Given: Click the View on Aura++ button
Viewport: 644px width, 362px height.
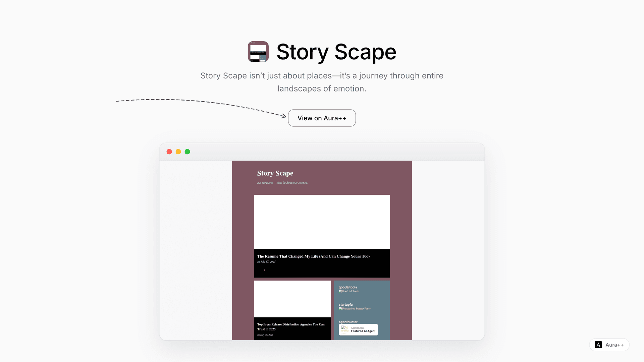Looking at the screenshot, I should pos(322,118).
